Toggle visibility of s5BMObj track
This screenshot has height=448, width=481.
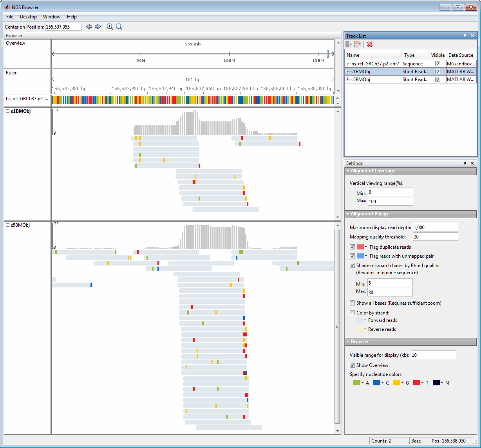(438, 79)
